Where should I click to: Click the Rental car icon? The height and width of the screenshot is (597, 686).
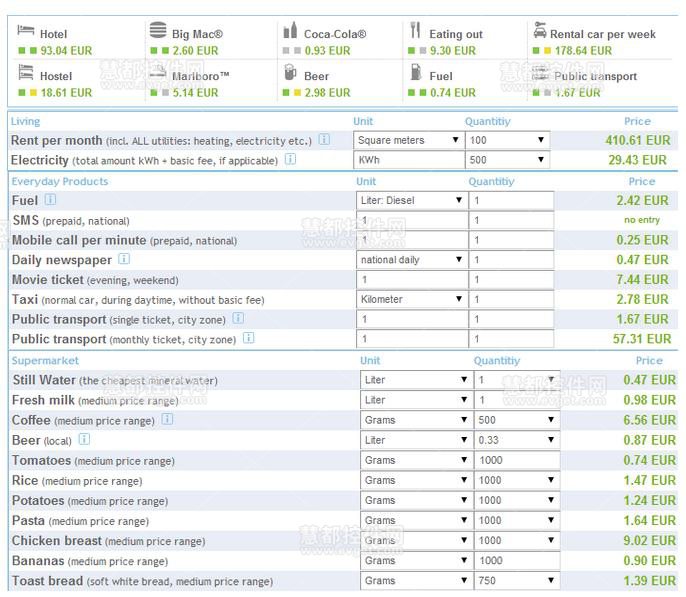pos(540,30)
